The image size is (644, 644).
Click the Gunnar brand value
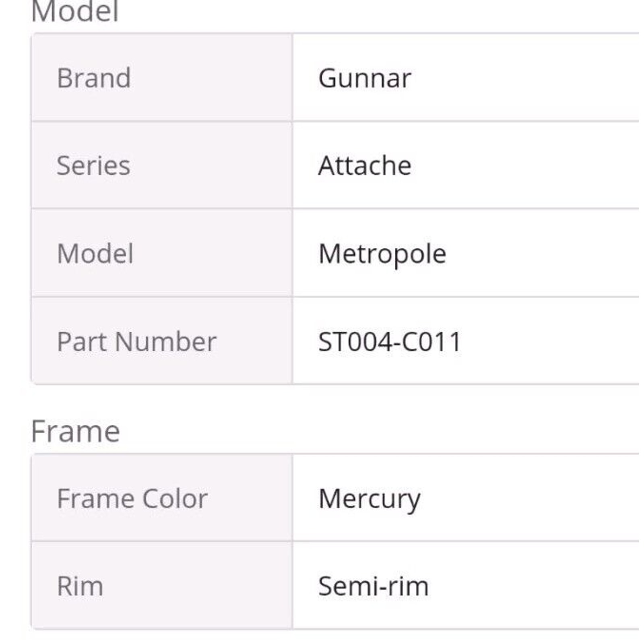[365, 78]
